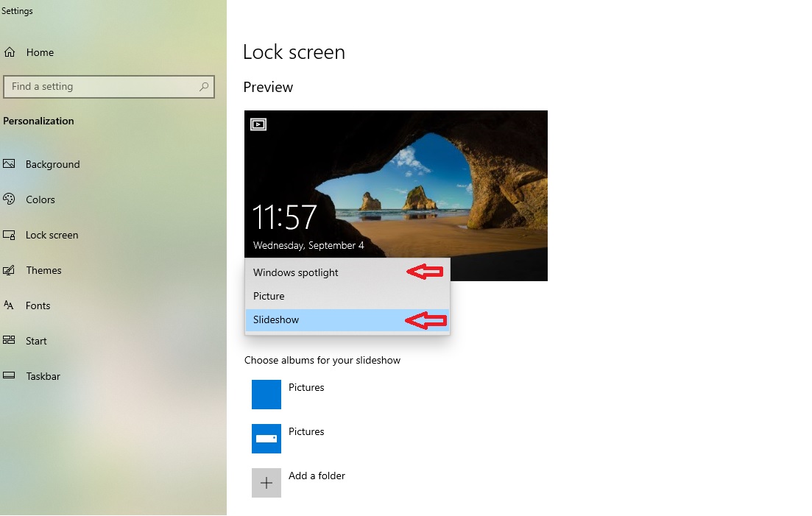The image size is (812, 516).
Task: Click the Lock screen monitor icon
Action: point(9,235)
